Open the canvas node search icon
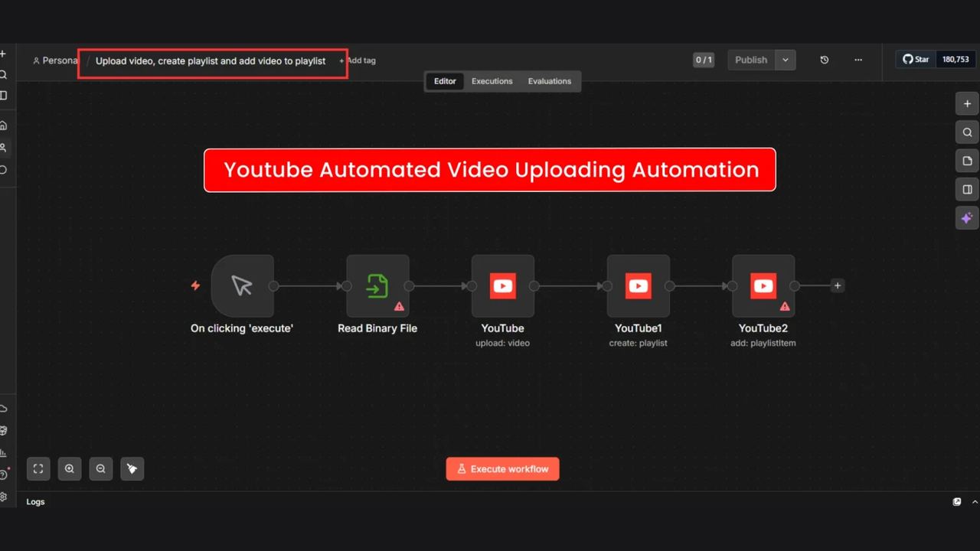Viewport: 980px width, 551px height. [x=967, y=132]
